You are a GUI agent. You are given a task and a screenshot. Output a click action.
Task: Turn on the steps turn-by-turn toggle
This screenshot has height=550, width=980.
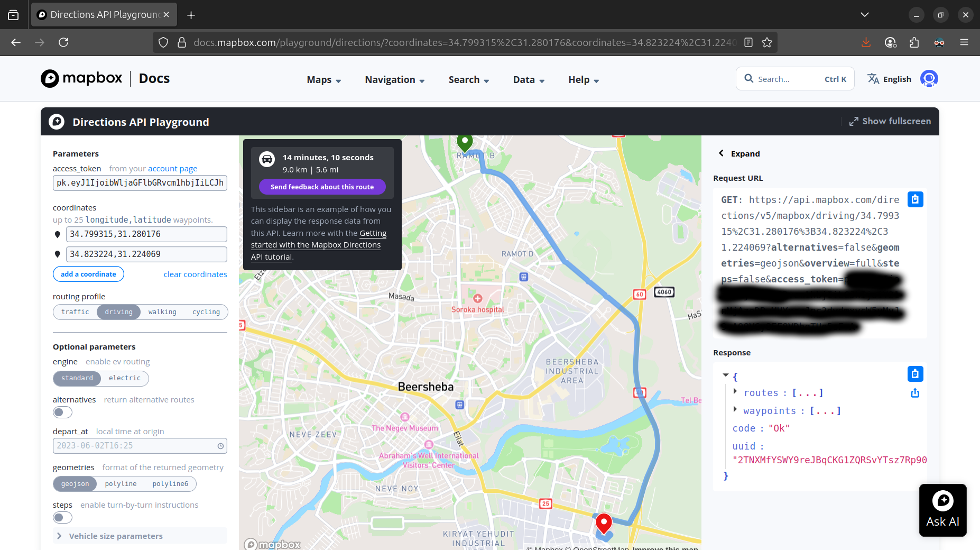pos(62,518)
